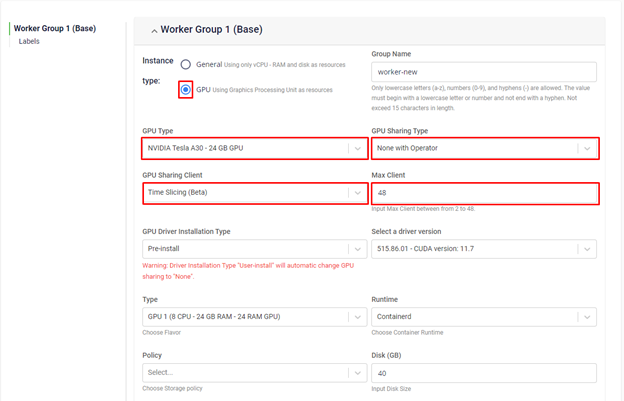This screenshot has height=401, width=624.
Task: Select the GPU instance type radio button
Action: [186, 90]
